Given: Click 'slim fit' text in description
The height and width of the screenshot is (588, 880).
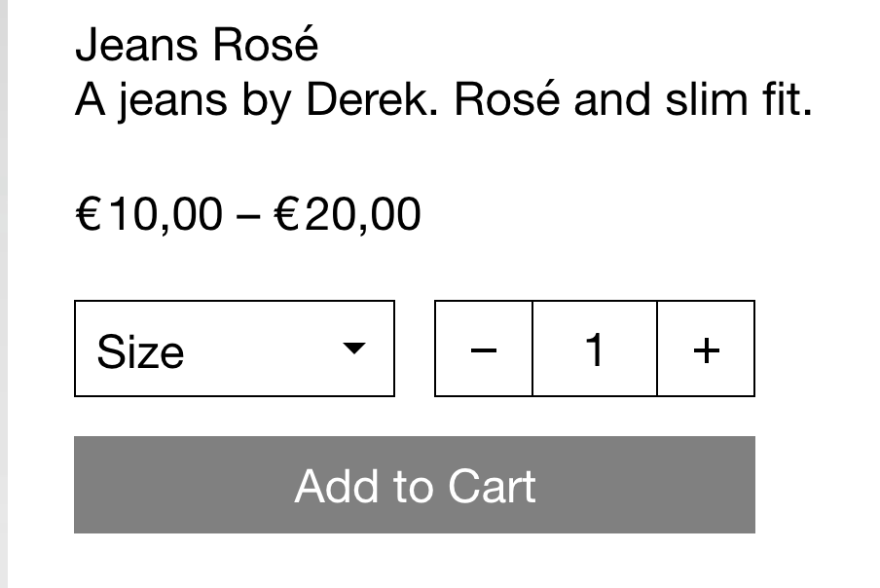Looking at the screenshot, I should point(738,100).
